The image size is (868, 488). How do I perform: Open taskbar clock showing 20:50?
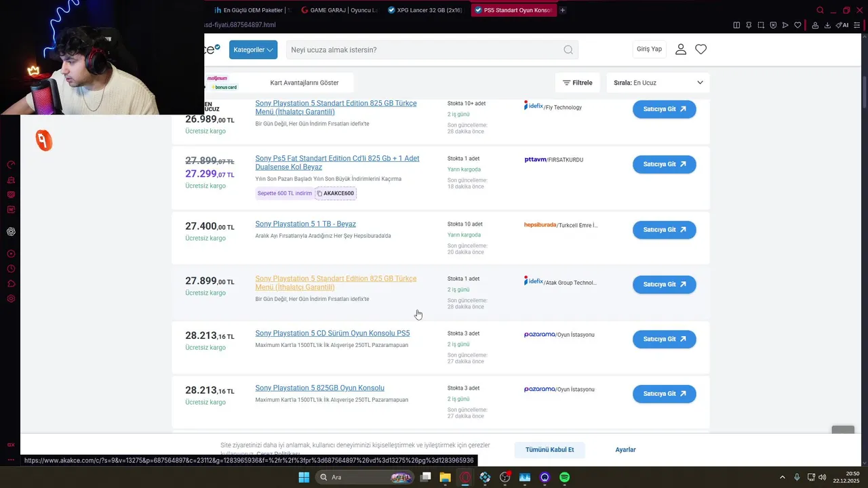(847, 477)
